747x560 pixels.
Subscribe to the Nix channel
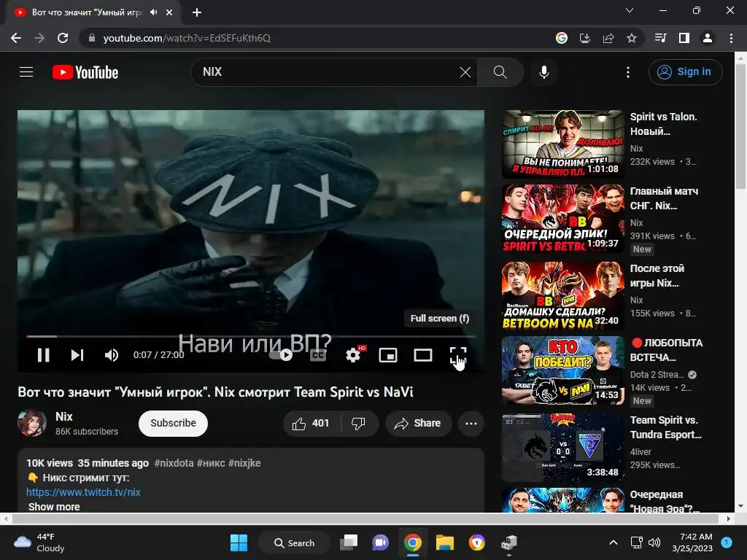(x=173, y=424)
